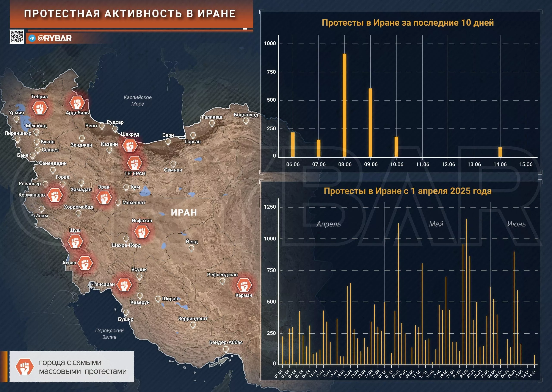
Task: Click the Kermanshah protest fist icon
Action: [x=55, y=195]
